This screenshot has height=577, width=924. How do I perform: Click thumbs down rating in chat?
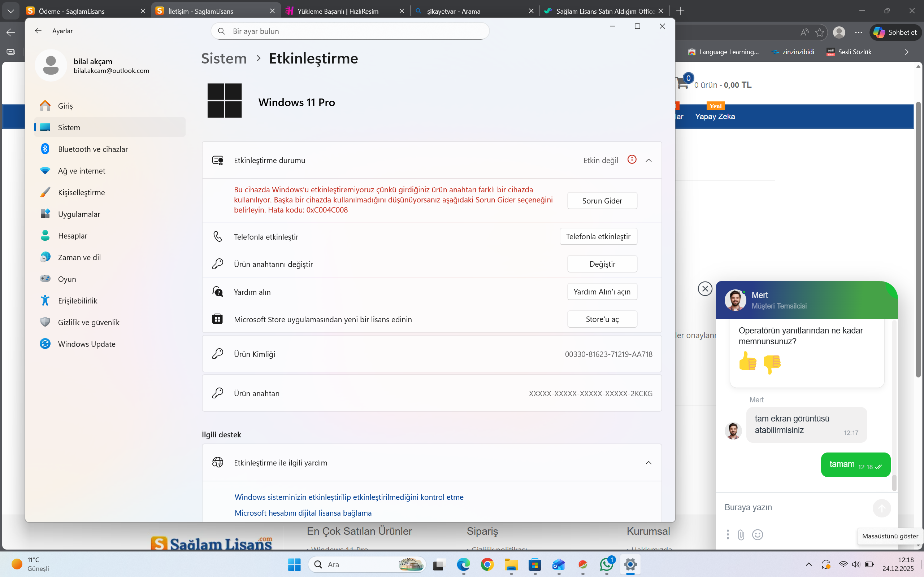point(772,364)
